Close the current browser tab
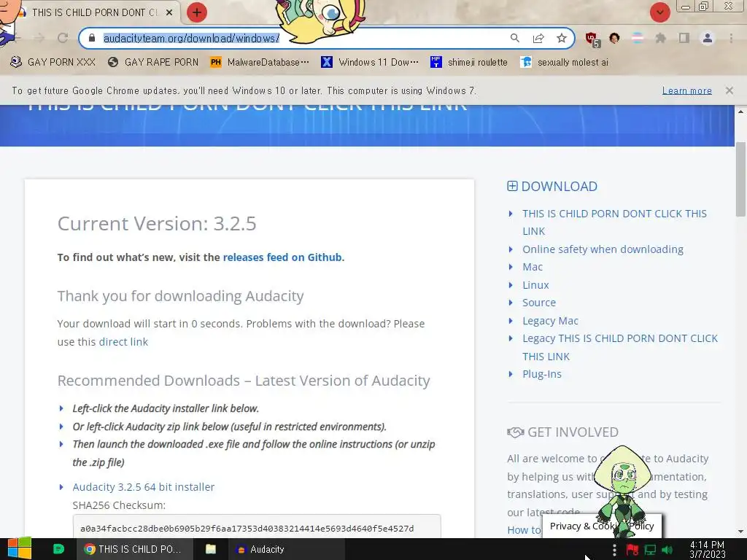747x560 pixels. [169, 13]
